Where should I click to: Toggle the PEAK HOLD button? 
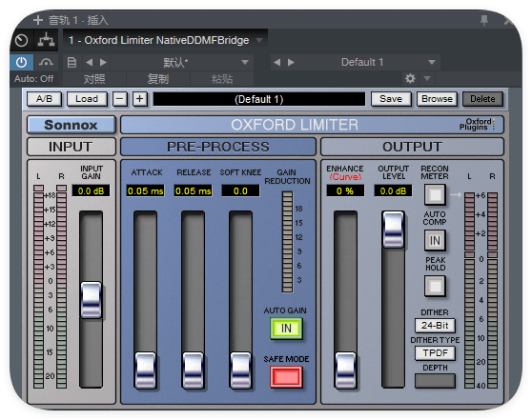point(435,286)
